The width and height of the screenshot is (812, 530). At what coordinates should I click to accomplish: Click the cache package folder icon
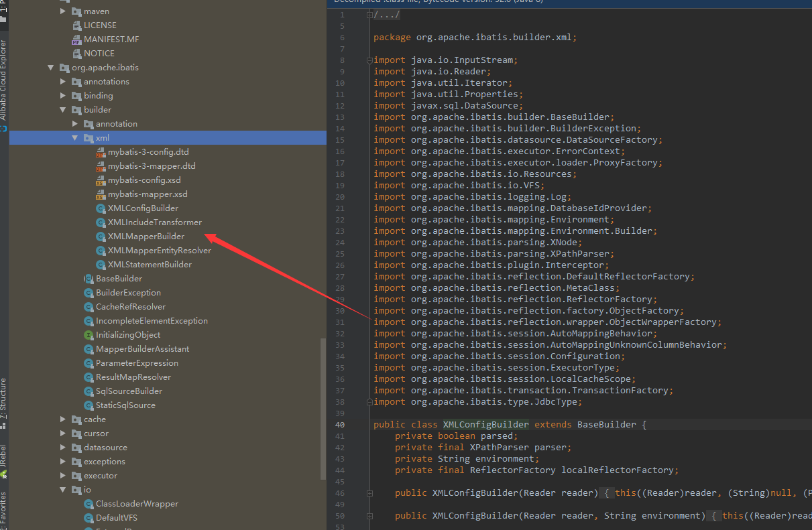(76, 419)
